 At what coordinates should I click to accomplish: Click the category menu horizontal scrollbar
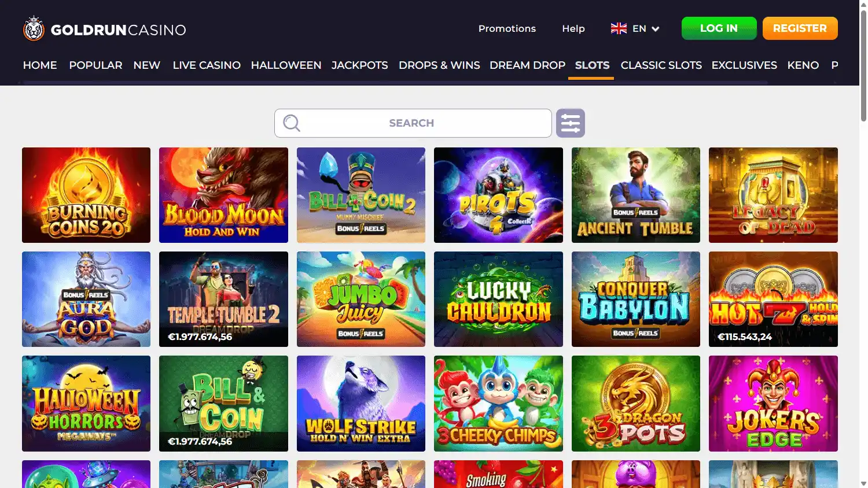[396, 83]
